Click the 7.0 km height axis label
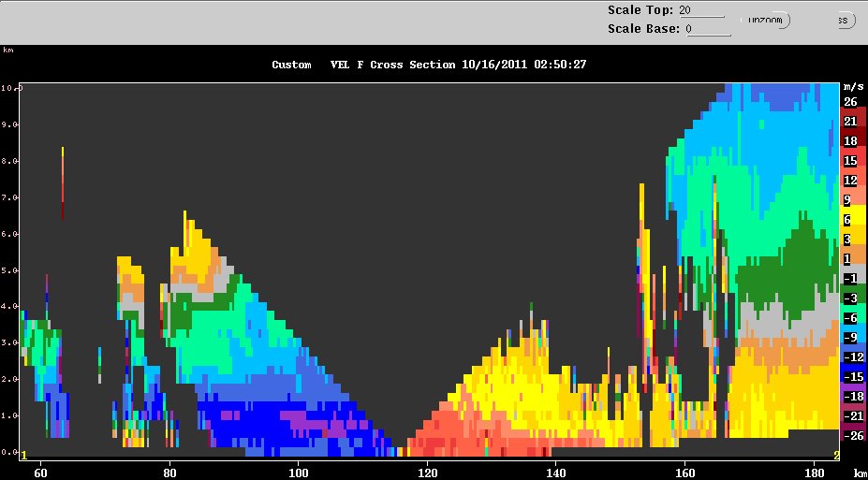The height and width of the screenshot is (480, 868). (x=8, y=197)
